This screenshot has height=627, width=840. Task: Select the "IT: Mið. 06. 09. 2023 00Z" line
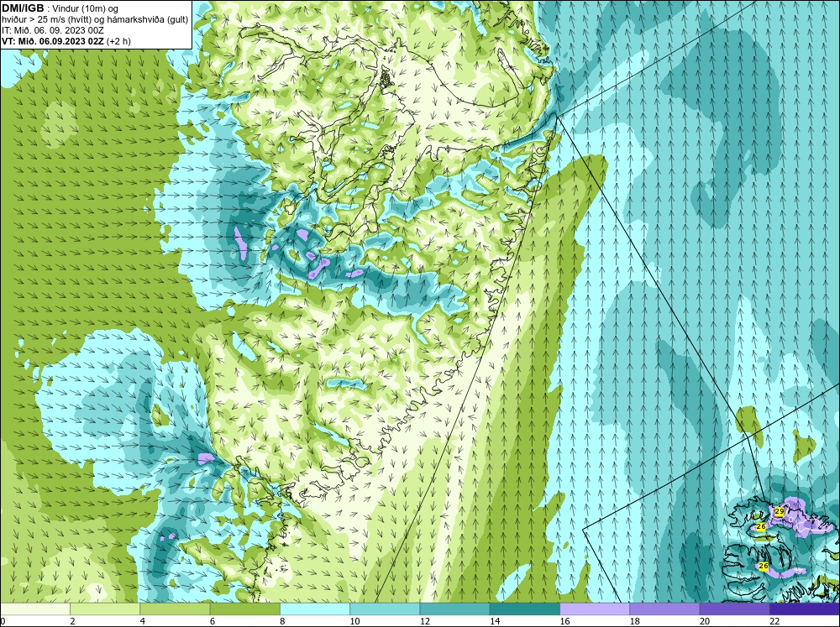tap(52, 30)
